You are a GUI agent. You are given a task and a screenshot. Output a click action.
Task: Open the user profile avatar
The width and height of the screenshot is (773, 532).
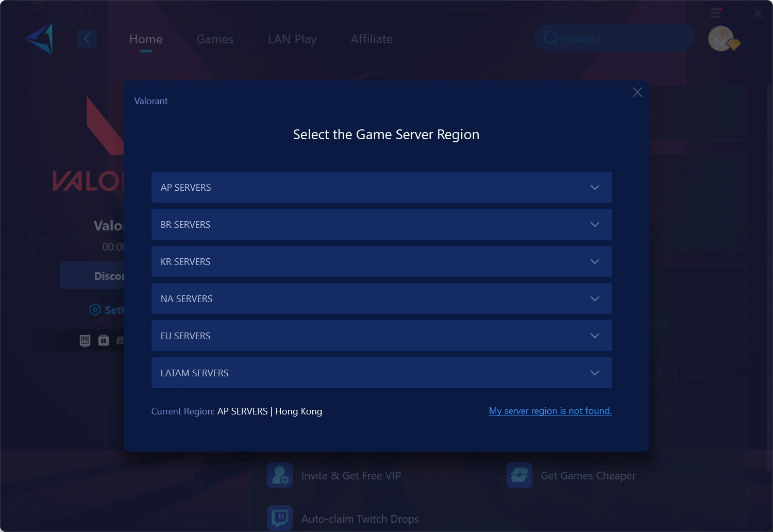coord(721,39)
